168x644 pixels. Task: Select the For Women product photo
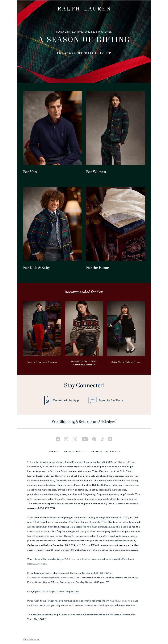tap(115, 128)
